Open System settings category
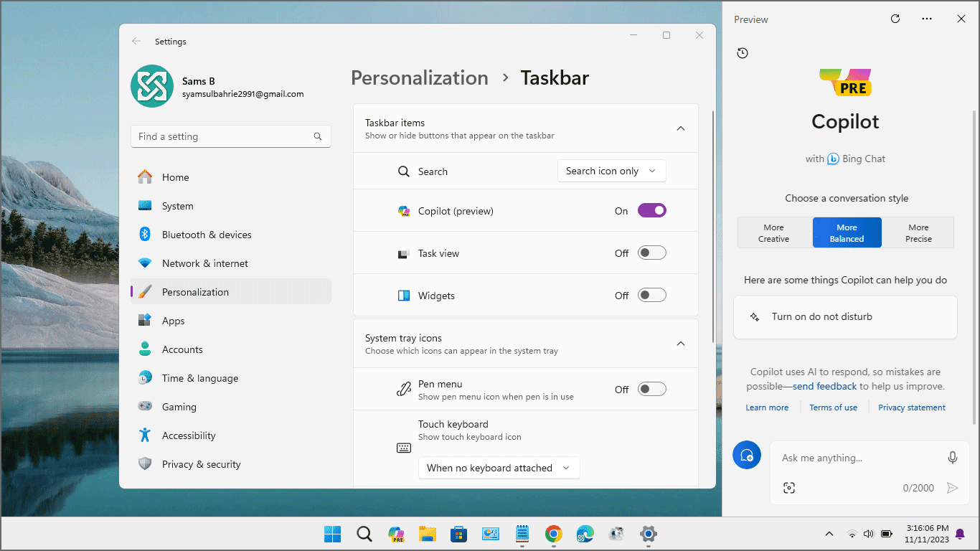Viewport: 980px width, 551px height. 231,206
